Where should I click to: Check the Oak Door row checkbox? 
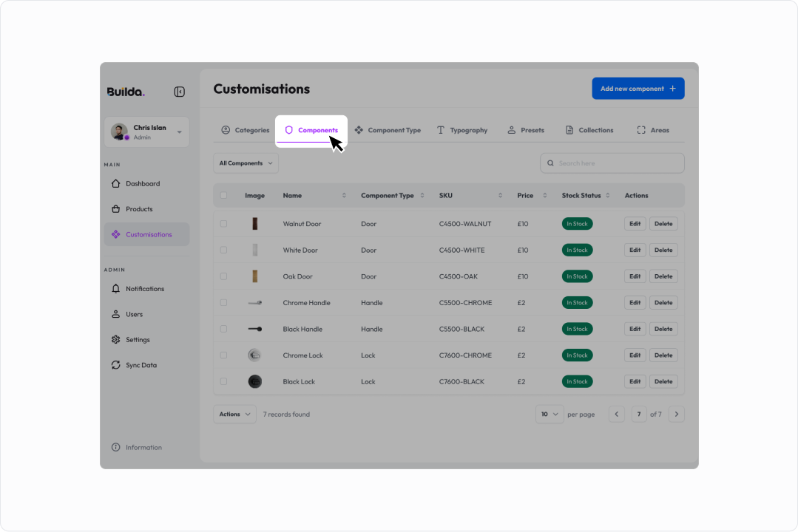pyautogui.click(x=224, y=276)
